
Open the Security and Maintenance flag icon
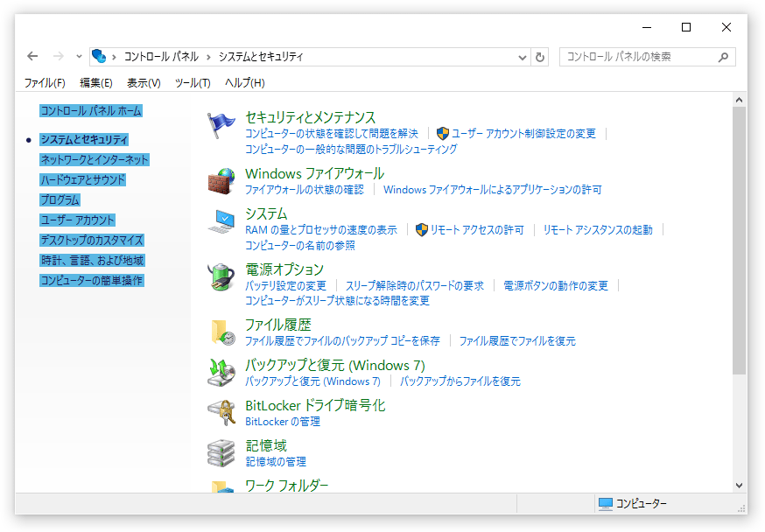221,126
